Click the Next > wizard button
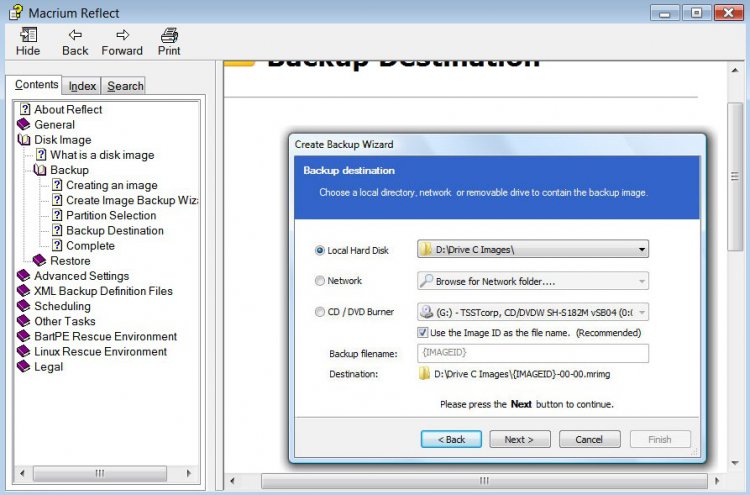 coord(519,439)
